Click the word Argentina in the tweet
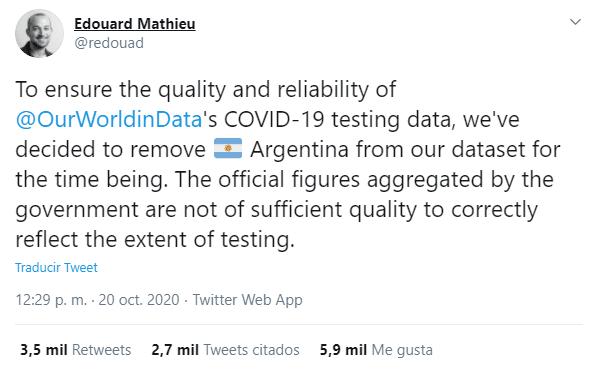 (x=299, y=149)
